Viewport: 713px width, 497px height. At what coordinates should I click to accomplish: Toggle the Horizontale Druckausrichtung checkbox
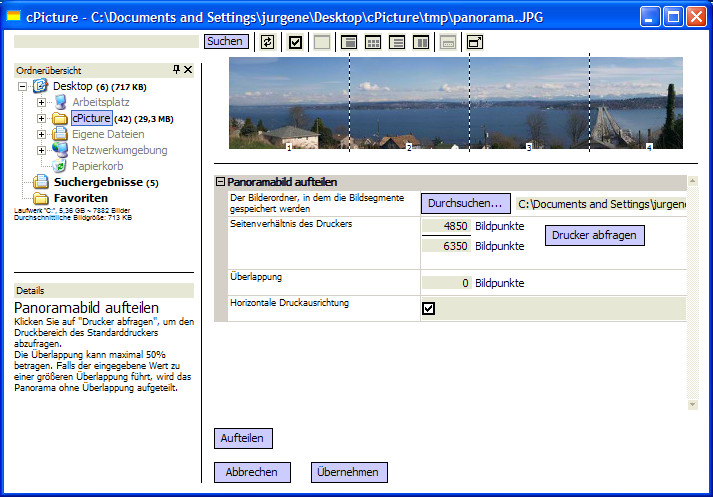429,308
